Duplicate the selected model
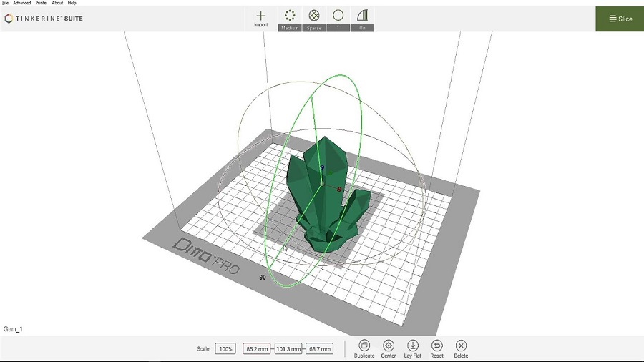 364,349
